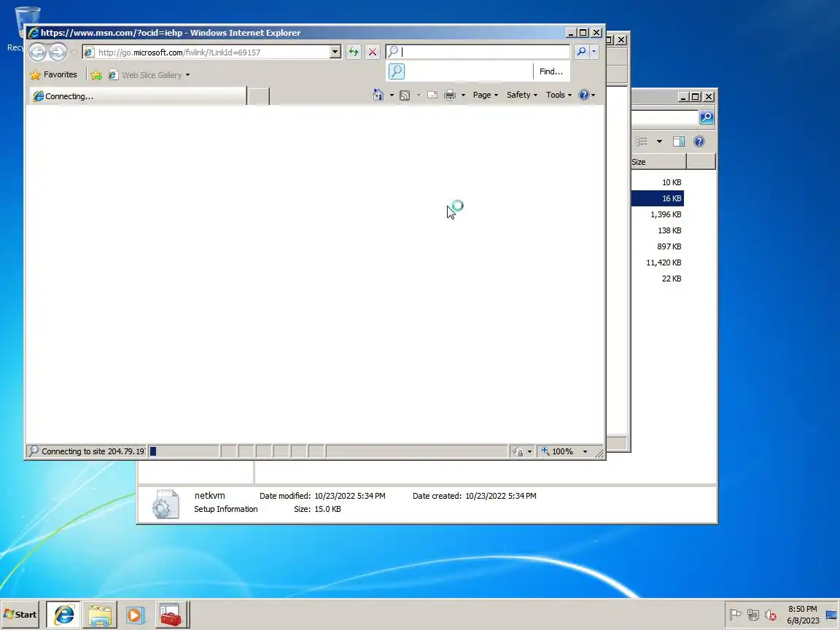Select the 10 KB file row
Viewport: 840px width, 630px height.
[657, 182]
